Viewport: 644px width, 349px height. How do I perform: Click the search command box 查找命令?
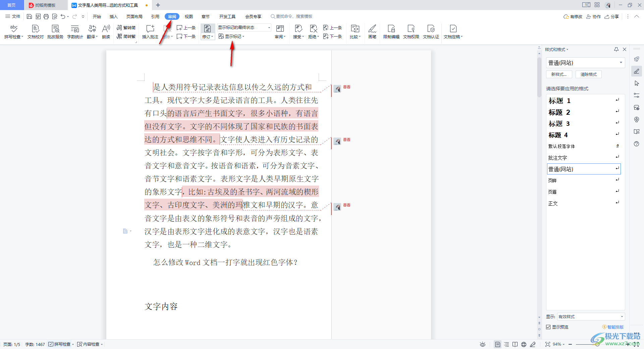tap(292, 16)
